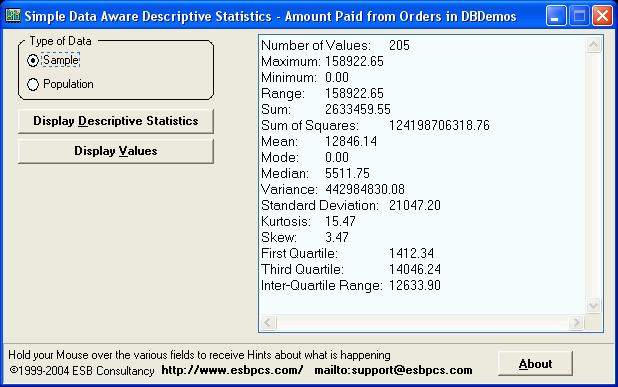Click the Sum: 2633459.55 line
Screen dimensions: 618x387
click(x=326, y=110)
